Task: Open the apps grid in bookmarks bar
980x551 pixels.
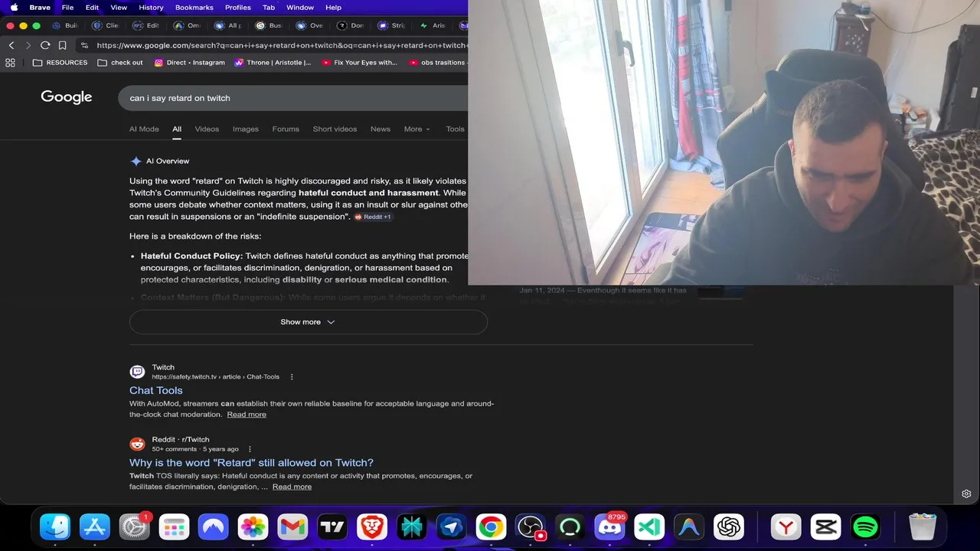Action: (10, 63)
